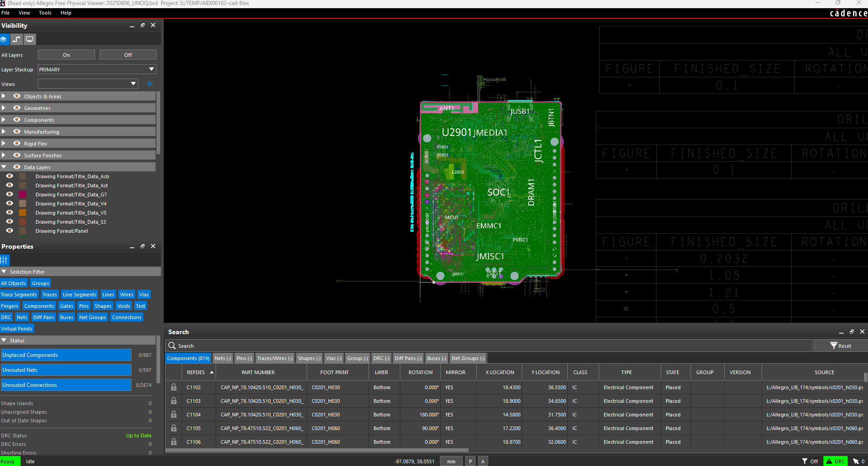Click the Title_Data_G7 magenta color swatch
The height and width of the screenshot is (466, 868).
coord(22,195)
